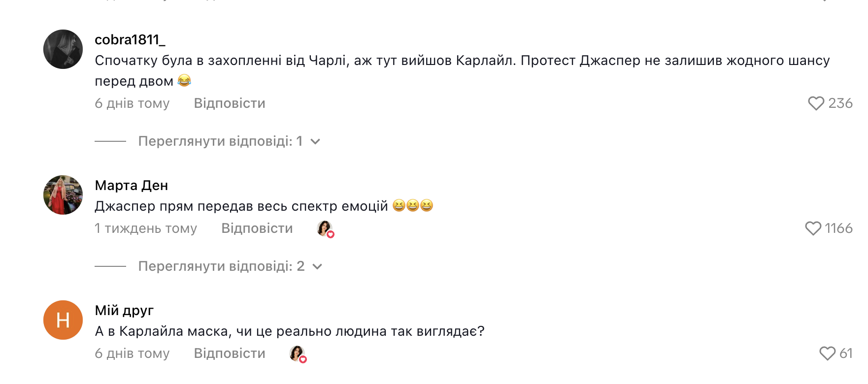Reply to Марта Ден's comment
The width and height of the screenshot is (868, 384).
257,228
